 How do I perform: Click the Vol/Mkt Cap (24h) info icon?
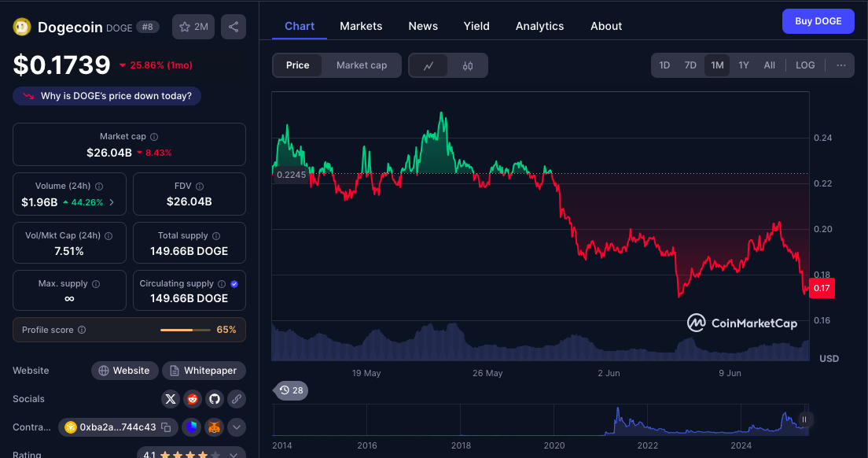(108, 236)
